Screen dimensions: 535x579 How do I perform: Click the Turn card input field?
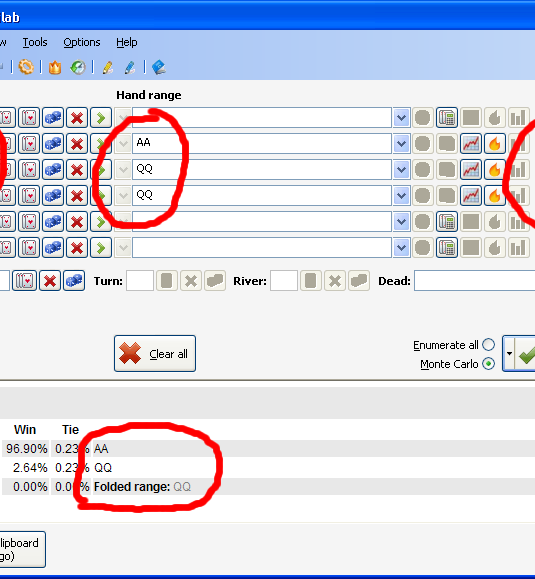click(140, 281)
